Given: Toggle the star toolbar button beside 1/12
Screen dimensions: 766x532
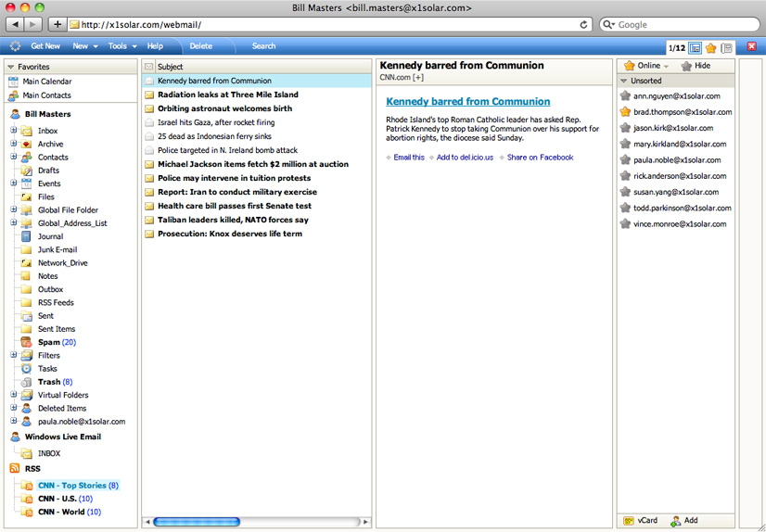Looking at the screenshot, I should click(710, 47).
